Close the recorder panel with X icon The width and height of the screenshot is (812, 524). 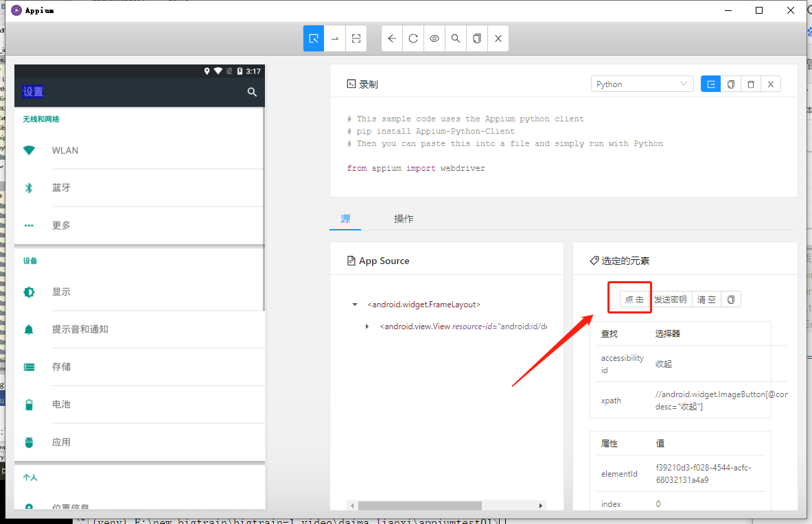771,84
